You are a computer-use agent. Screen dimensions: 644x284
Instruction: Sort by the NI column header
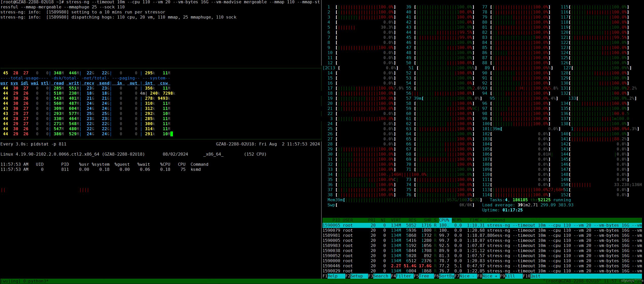(383, 220)
